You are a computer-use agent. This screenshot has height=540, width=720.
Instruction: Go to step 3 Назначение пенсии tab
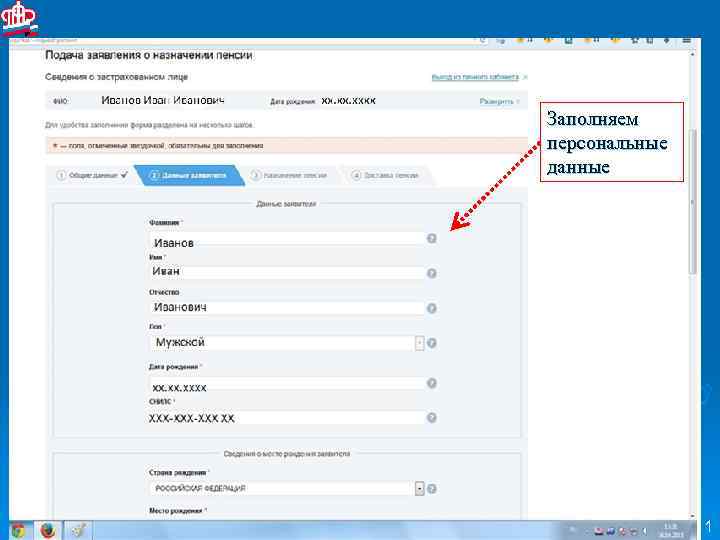tap(289, 175)
